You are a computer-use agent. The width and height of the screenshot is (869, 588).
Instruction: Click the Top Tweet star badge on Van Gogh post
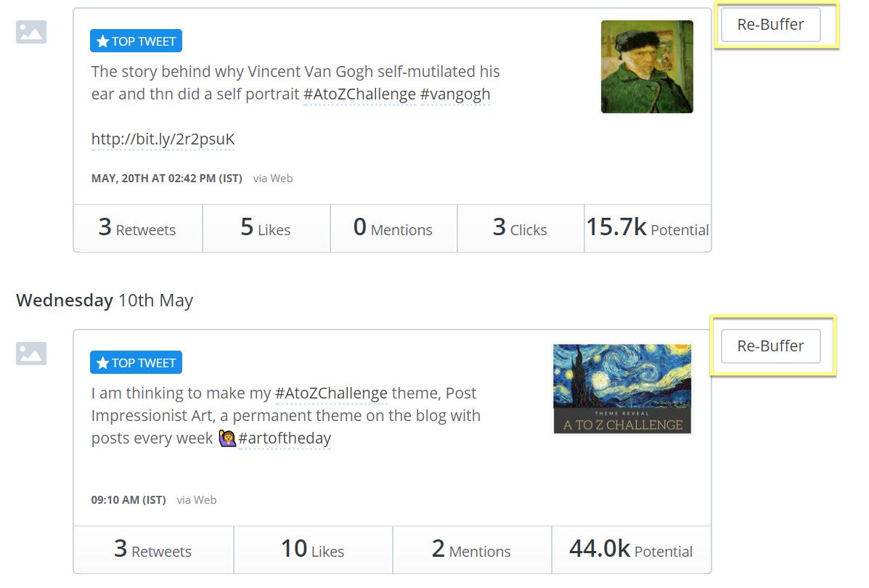click(136, 41)
